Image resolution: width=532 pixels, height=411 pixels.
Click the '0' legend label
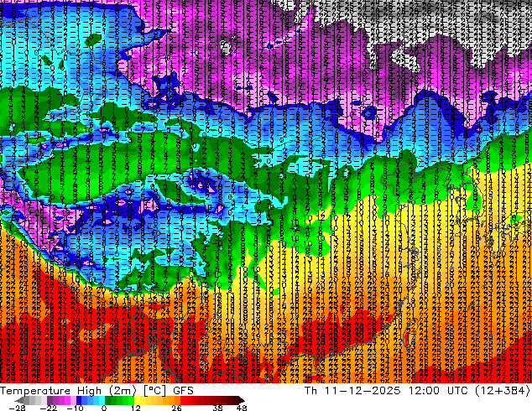104,408
